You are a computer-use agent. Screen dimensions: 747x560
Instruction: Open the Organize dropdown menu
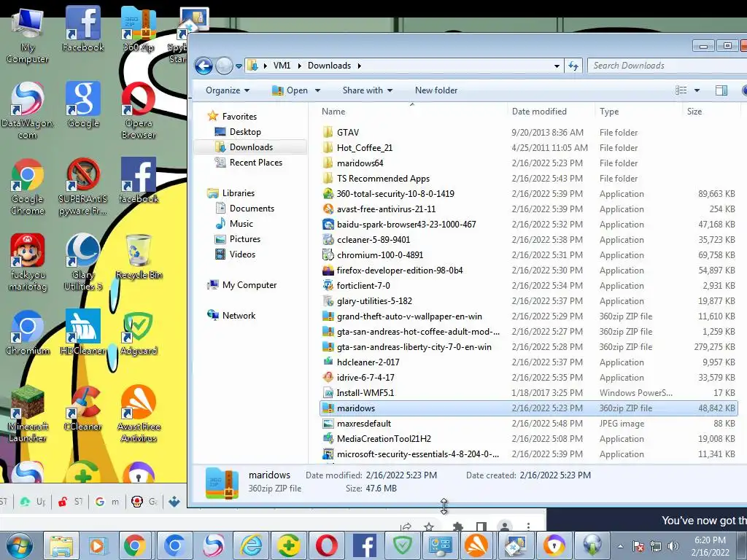(228, 90)
